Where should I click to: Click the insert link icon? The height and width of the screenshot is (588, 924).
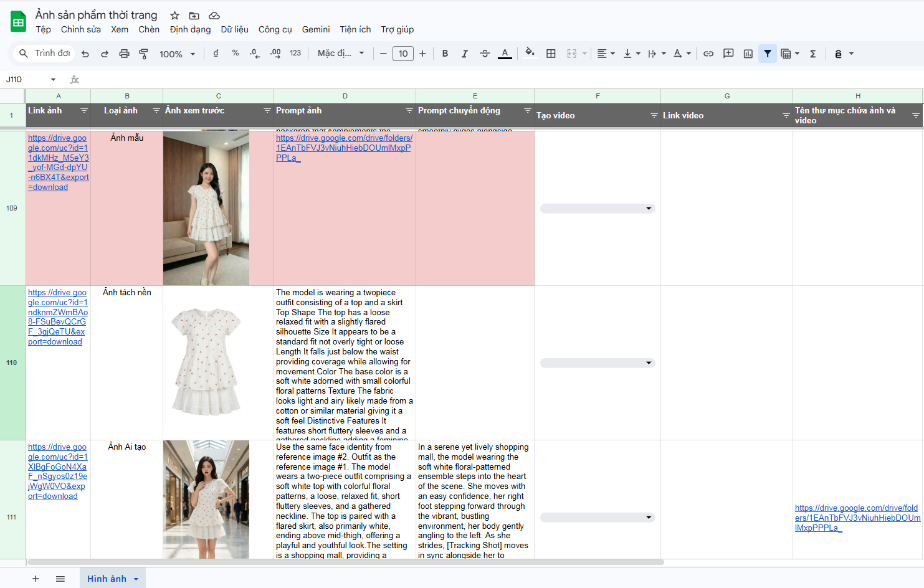coord(708,54)
